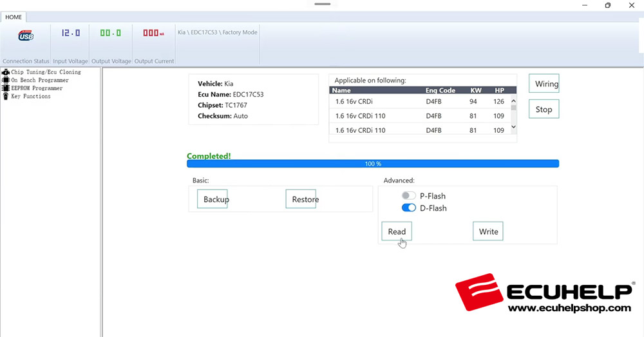The height and width of the screenshot is (337, 644).
Task: Click the Key Functions icon
Action: point(5,96)
